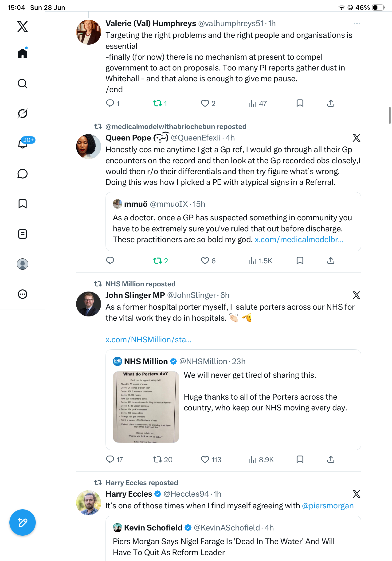Open the Grok icon in sidebar
This screenshot has height=561, width=392.
point(23,113)
